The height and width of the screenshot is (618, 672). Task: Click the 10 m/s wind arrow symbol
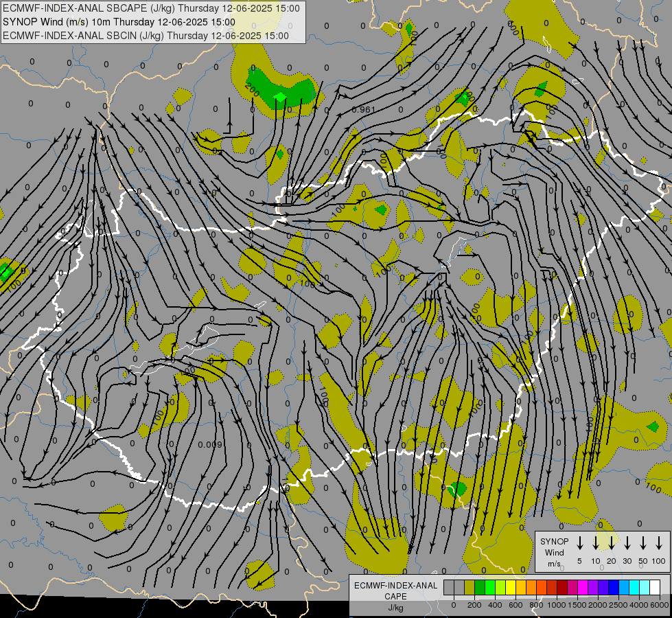[596, 543]
